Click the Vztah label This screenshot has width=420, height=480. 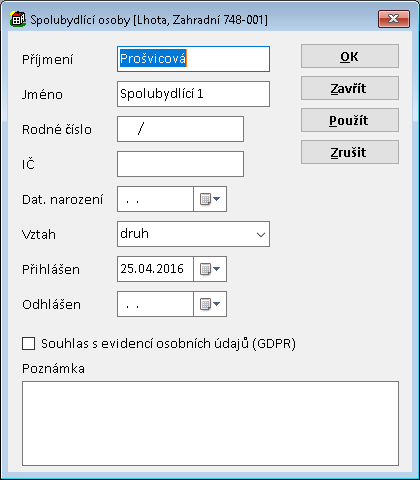click(39, 235)
